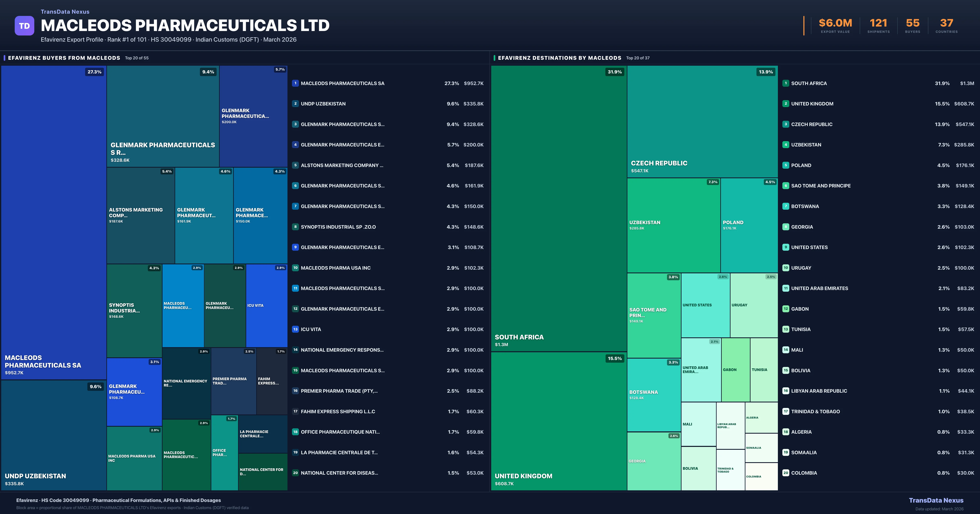The image size is (980, 514).
Task: Select the South Africa treemap block
Action: pos(558,208)
